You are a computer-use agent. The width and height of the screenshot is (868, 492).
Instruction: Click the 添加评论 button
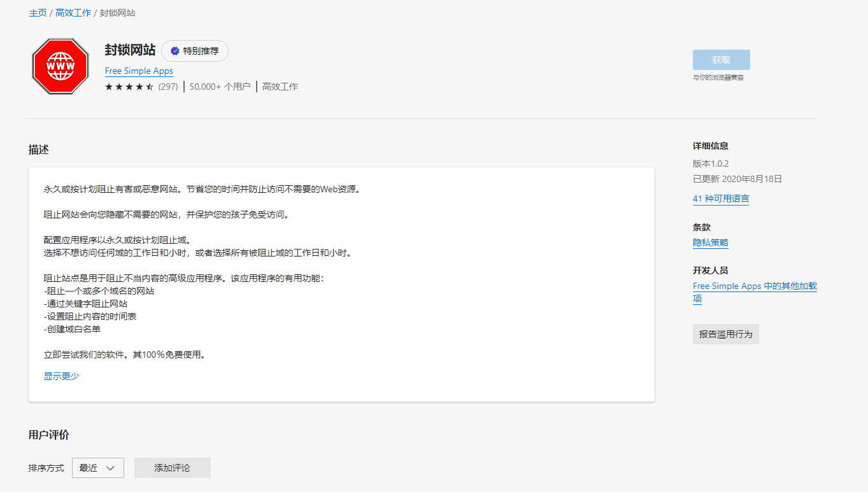coord(172,468)
